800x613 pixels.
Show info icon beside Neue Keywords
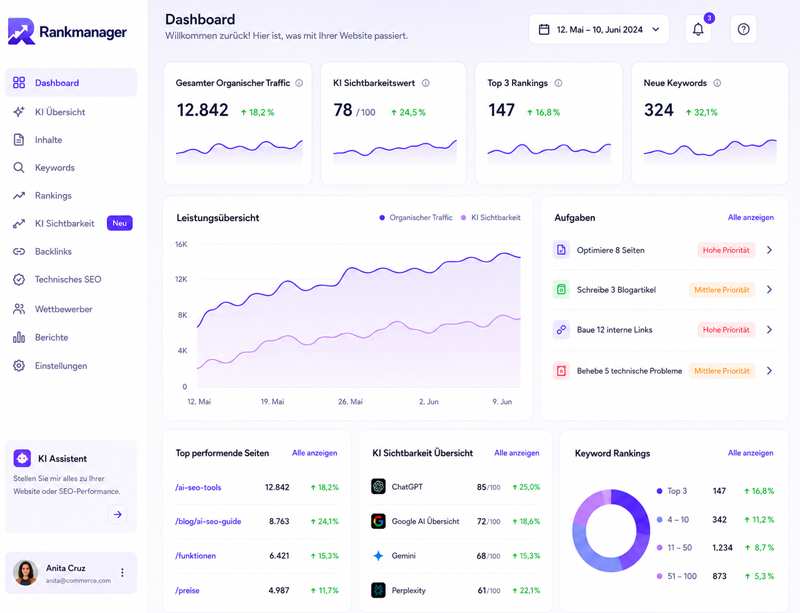point(717,83)
